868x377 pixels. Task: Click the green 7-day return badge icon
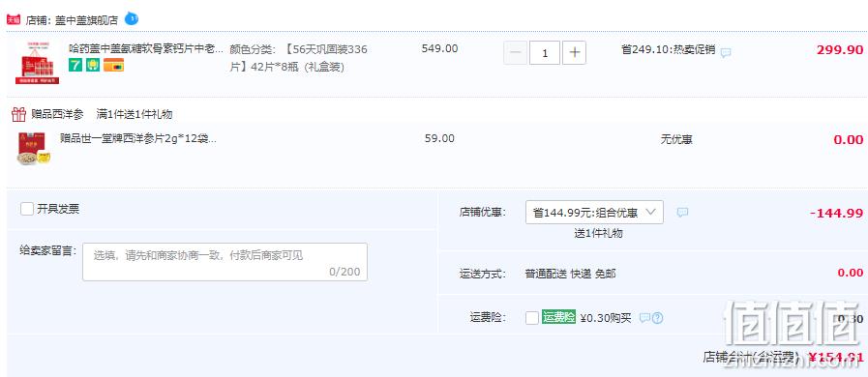[x=75, y=65]
